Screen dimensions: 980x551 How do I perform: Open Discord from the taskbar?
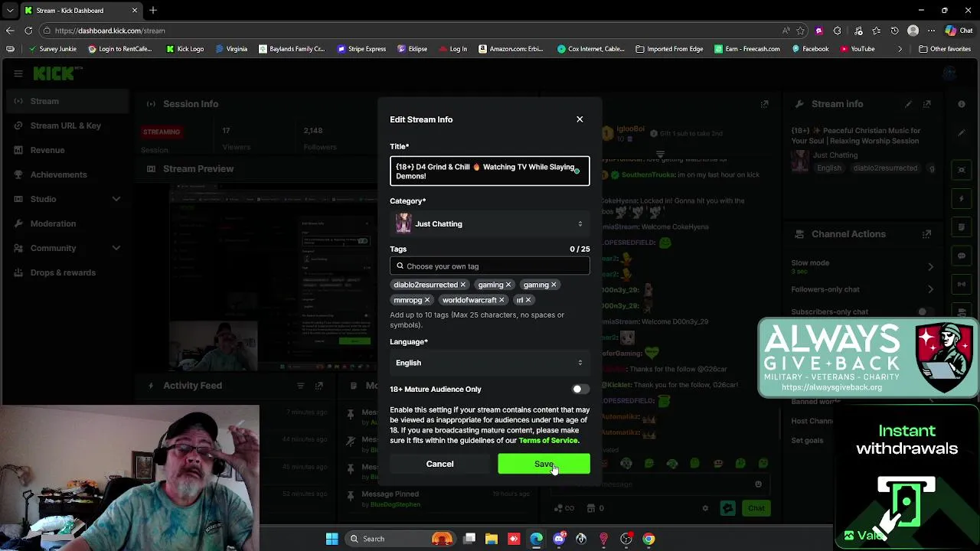tap(559, 539)
